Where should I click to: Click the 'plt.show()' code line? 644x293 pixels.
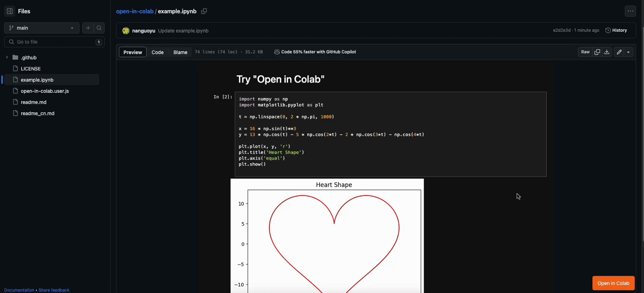click(252, 164)
